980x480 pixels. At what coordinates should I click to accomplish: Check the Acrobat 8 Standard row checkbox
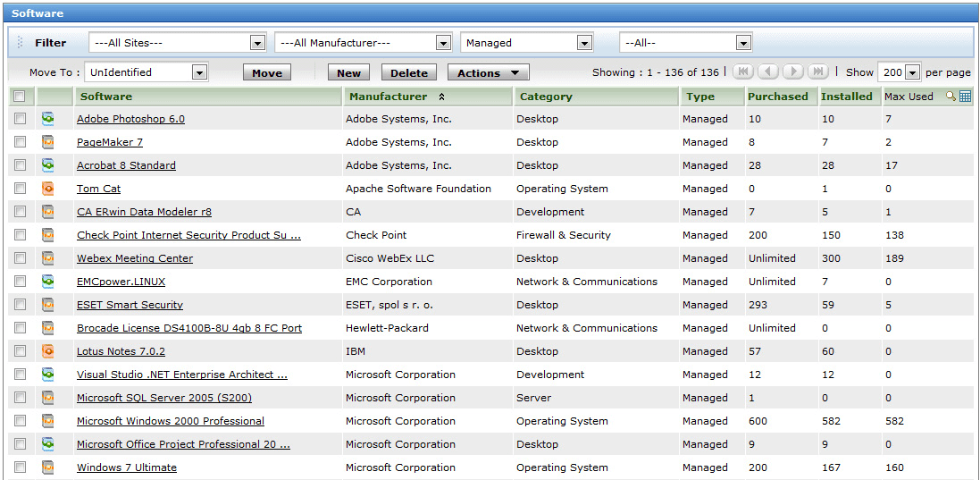tap(20, 165)
